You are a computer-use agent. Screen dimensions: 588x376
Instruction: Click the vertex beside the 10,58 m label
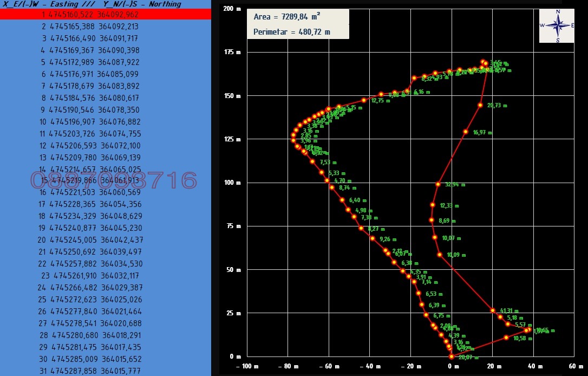pos(506,338)
